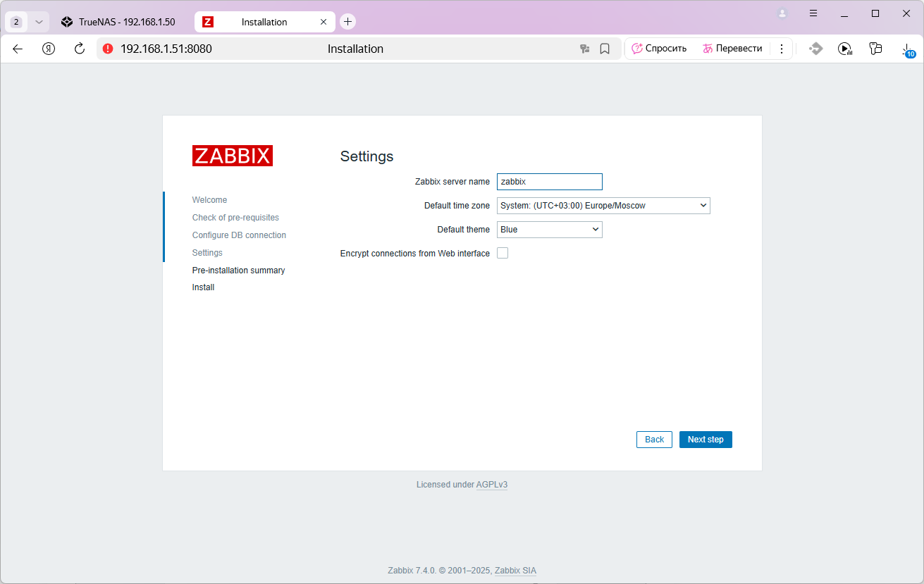The image size is (924, 584).
Task: Expand the tab list chevron
Action: point(39,22)
